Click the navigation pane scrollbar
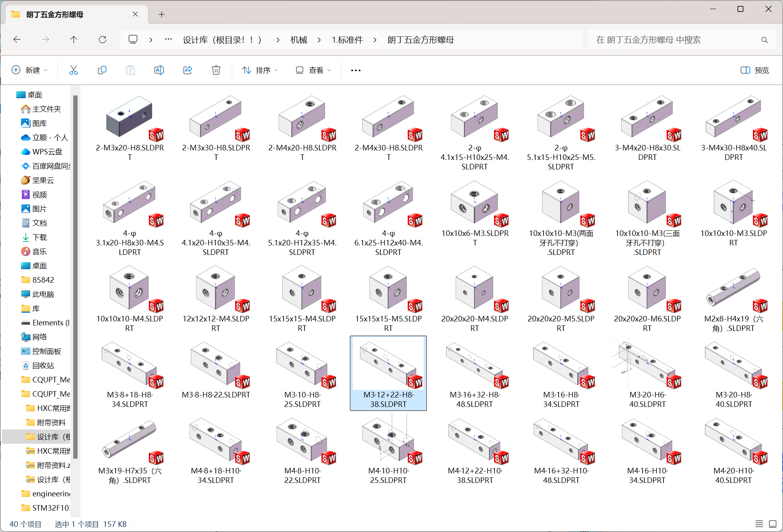Screen dimensions: 783x532 75,277
